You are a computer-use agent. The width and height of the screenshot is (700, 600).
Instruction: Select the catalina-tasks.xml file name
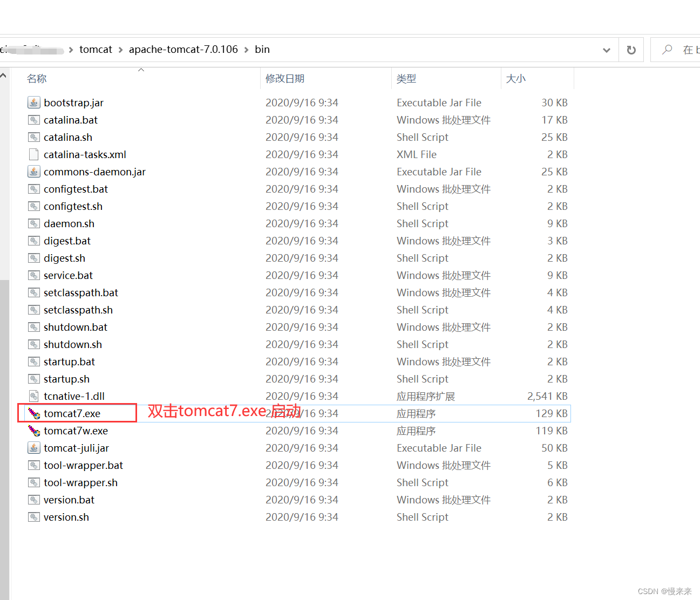pyautogui.click(x=85, y=154)
